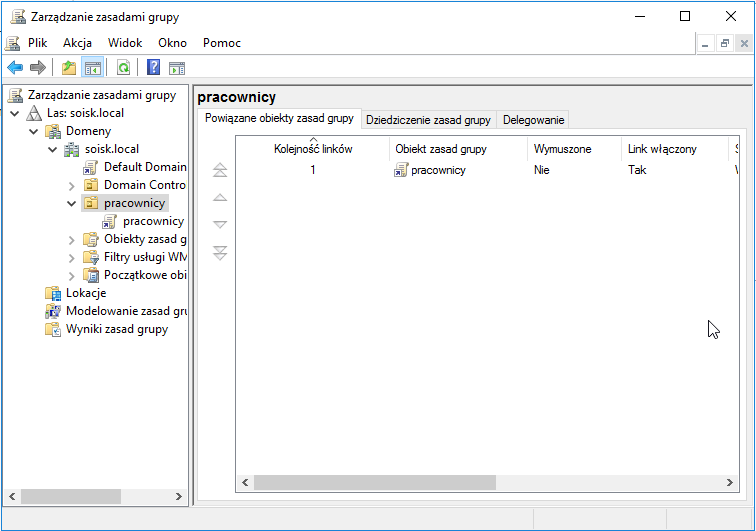Click the Default Domain policy link icon

tap(90, 167)
